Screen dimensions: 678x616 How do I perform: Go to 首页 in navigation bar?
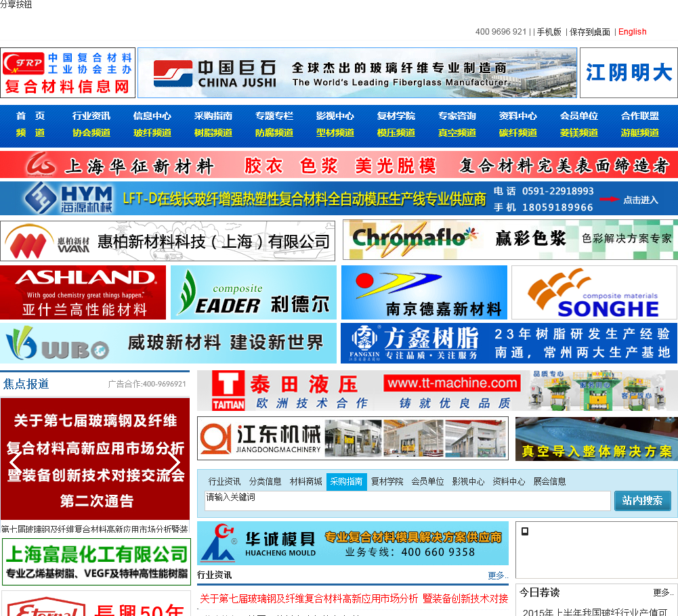click(x=30, y=116)
